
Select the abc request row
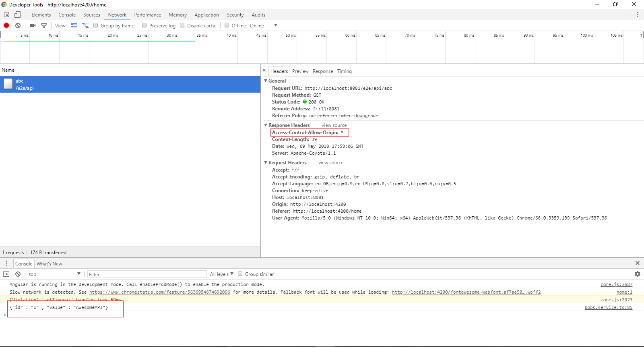(130, 84)
